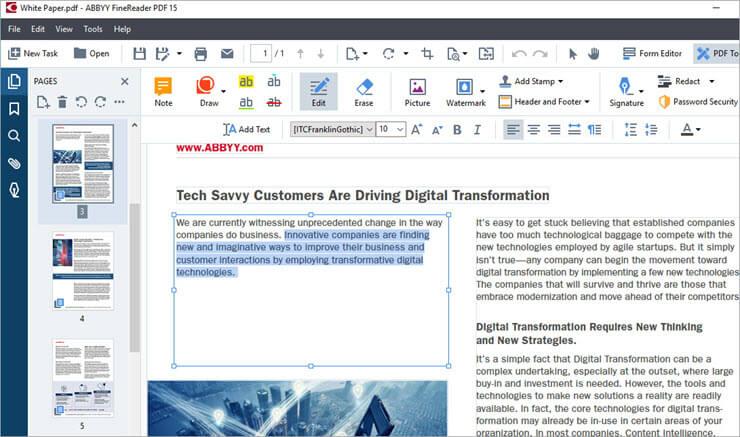Email the document via the envelope icon

[227, 54]
